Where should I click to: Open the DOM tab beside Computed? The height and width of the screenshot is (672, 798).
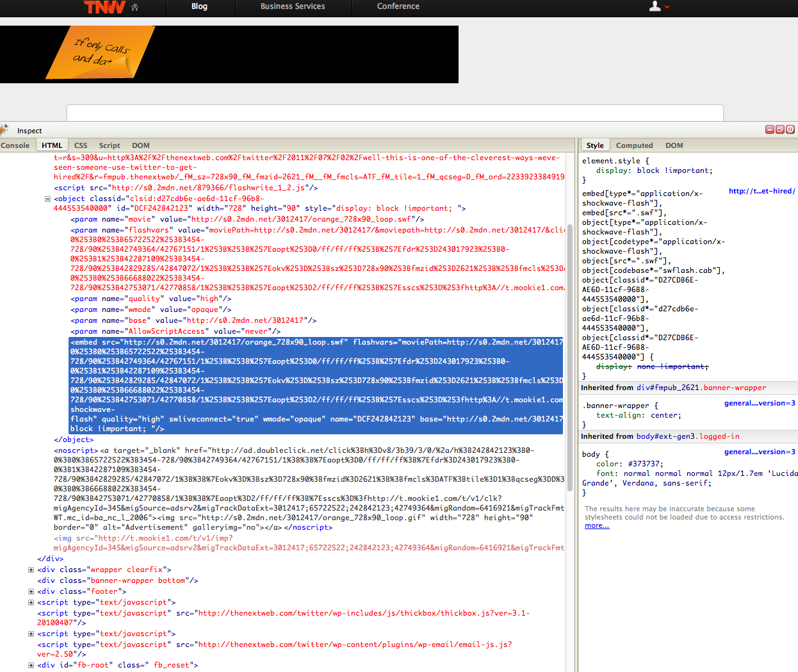(674, 145)
